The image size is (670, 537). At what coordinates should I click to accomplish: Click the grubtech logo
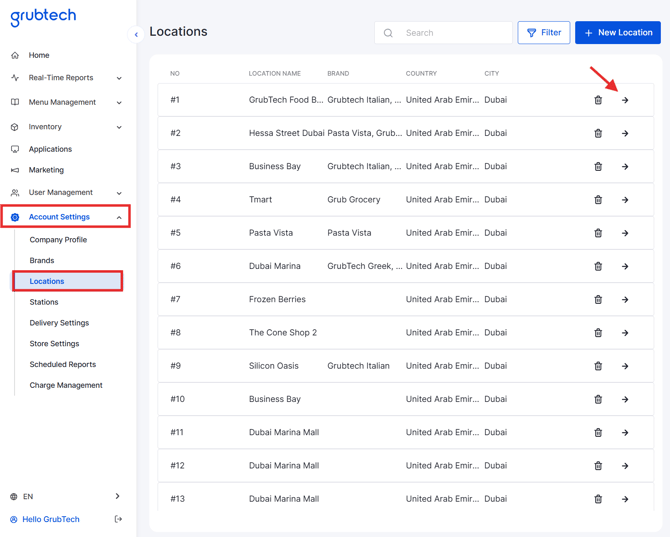click(43, 17)
